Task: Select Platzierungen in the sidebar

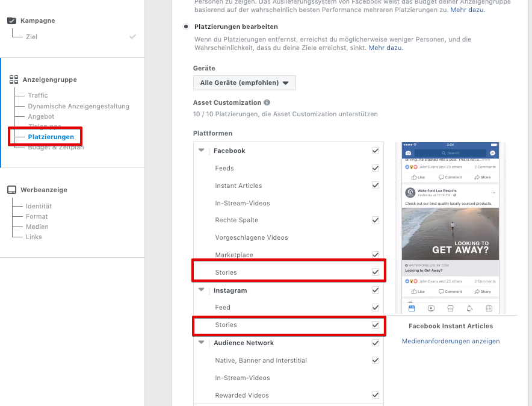Action: [x=51, y=137]
